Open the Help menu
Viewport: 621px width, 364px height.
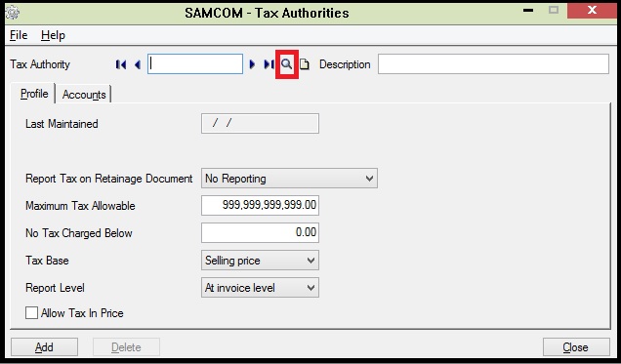pos(53,35)
